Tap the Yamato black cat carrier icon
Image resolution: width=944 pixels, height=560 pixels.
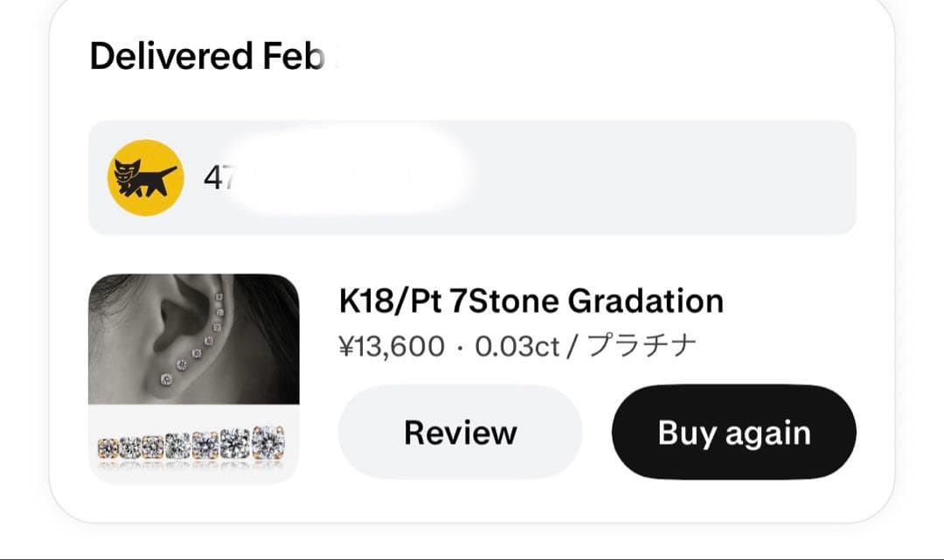[145, 177]
